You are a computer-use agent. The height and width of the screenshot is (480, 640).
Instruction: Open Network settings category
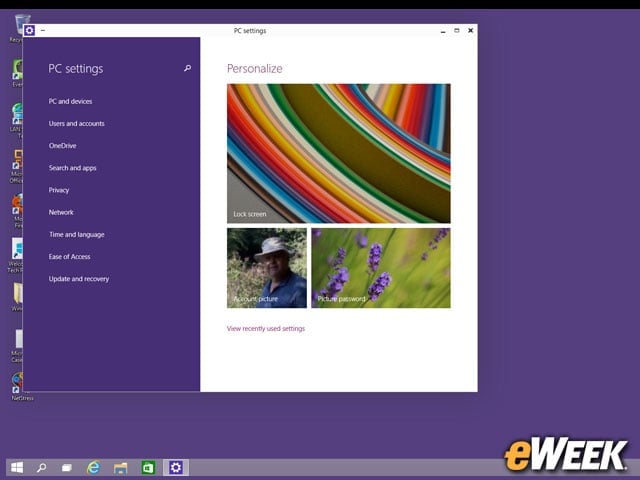pyautogui.click(x=61, y=212)
